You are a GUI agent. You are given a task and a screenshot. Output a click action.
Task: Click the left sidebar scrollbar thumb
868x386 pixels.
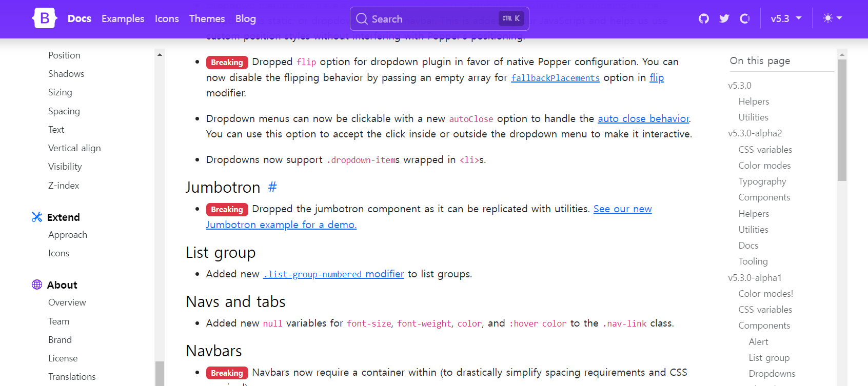coord(160,374)
